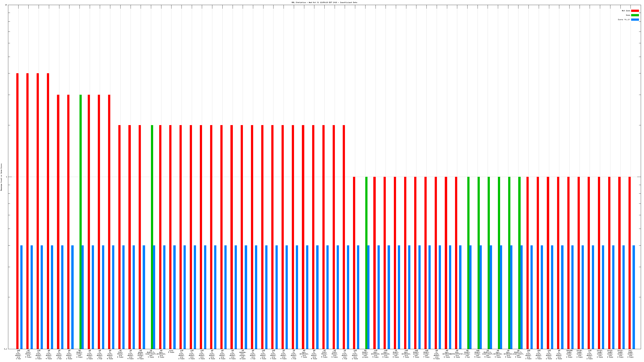Click the vertical 'Message Count or Spam Score' axis label

[1, 177]
